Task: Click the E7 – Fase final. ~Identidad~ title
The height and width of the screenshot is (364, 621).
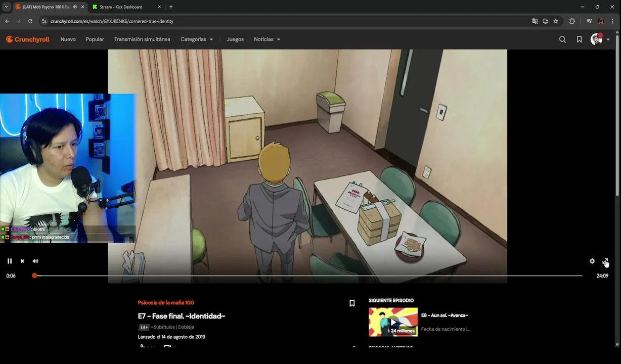Action: (x=182, y=316)
